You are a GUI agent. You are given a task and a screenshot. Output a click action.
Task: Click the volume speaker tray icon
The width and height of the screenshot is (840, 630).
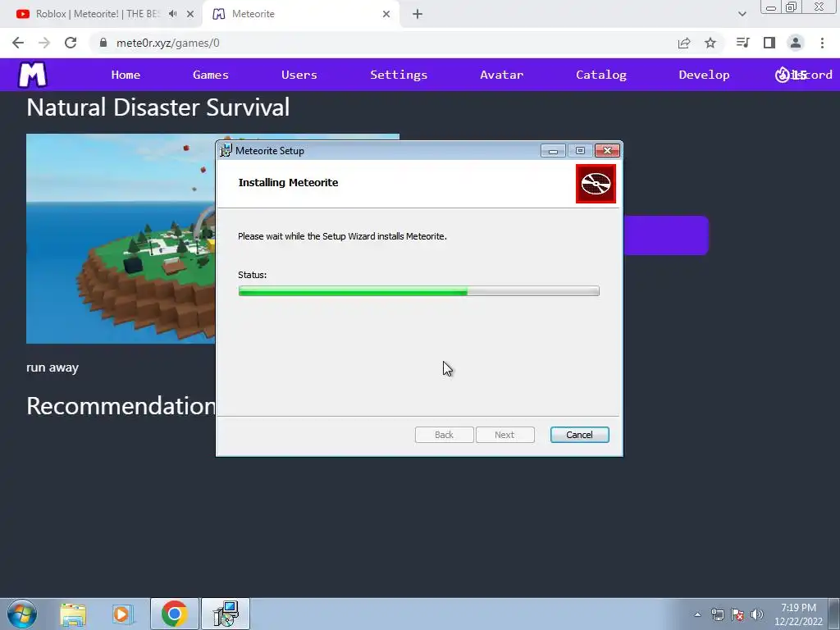[x=756, y=614]
